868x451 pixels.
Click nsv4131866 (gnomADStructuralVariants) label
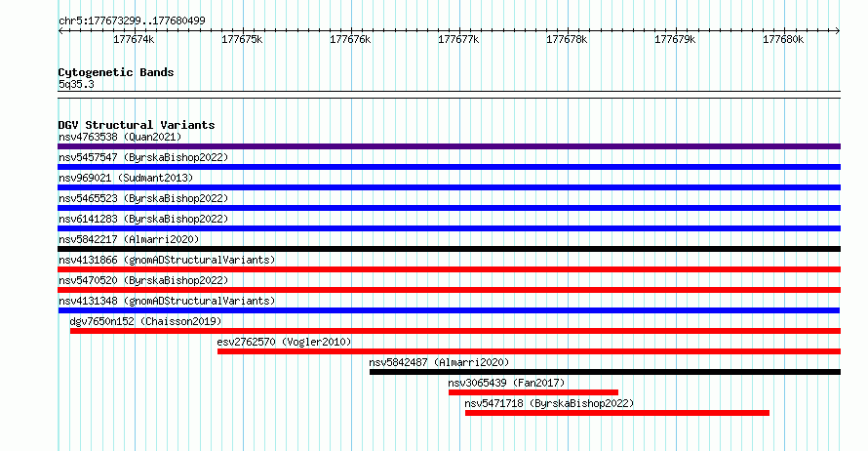[x=167, y=260]
